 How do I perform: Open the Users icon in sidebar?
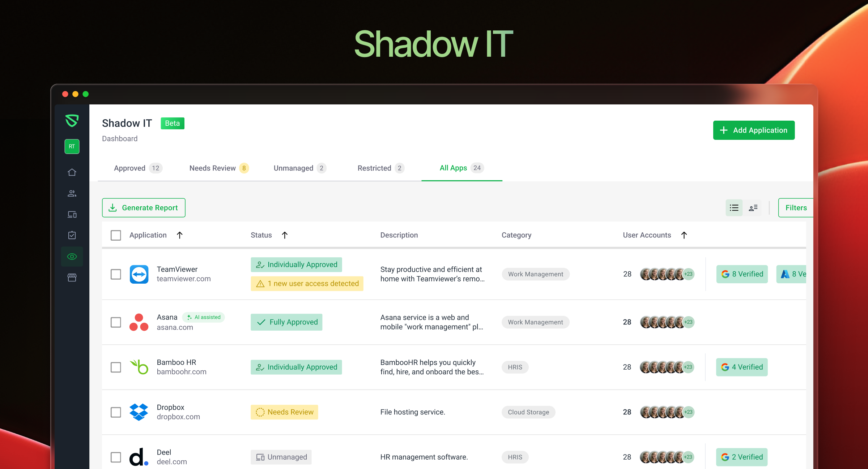[72, 193]
